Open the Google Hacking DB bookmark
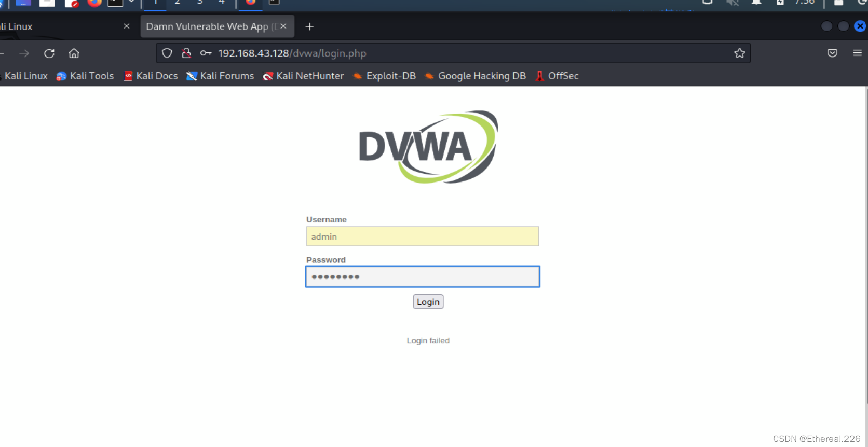The width and height of the screenshot is (868, 447). click(x=476, y=76)
